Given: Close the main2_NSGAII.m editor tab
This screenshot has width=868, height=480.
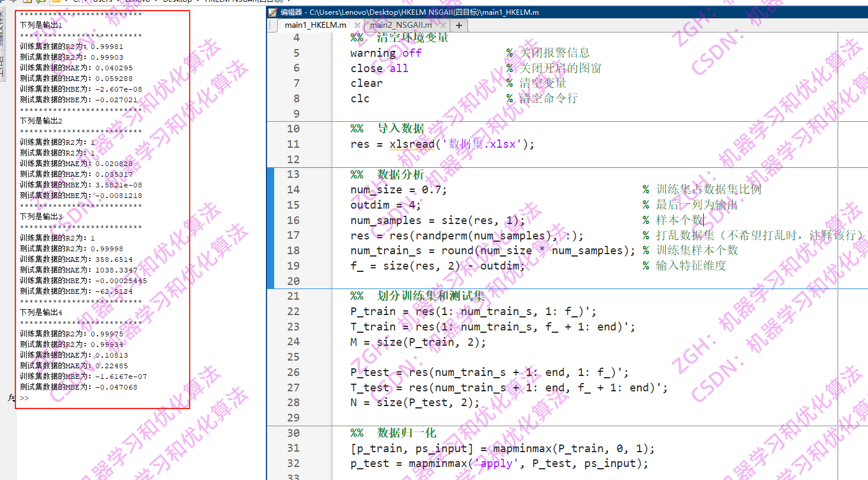Looking at the screenshot, I should click(443, 25).
